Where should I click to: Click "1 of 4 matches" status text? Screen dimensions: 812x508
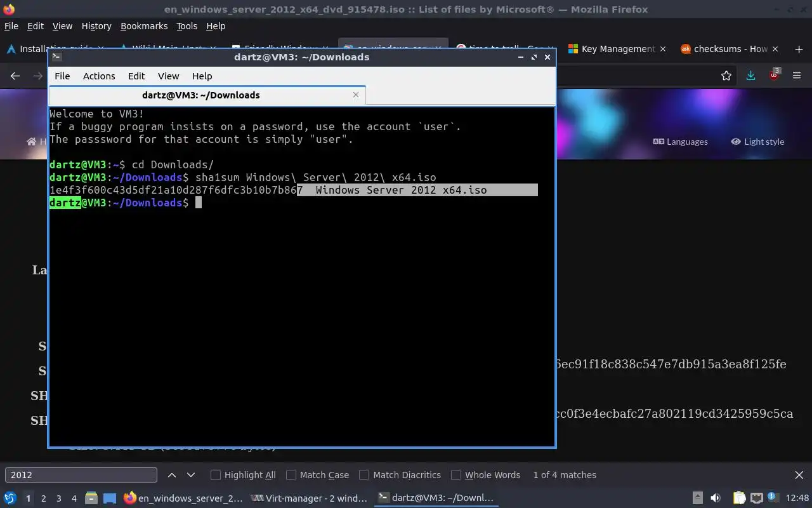point(565,475)
